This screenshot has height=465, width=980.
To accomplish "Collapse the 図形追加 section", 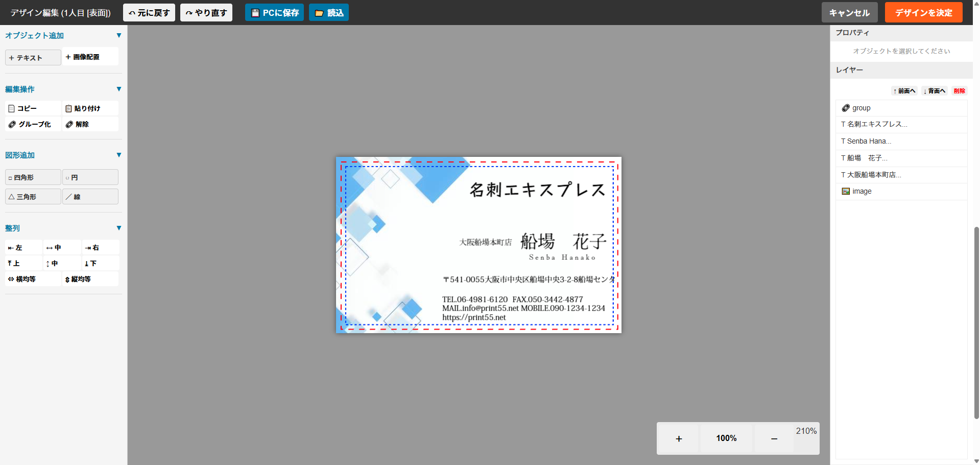I will pyautogui.click(x=119, y=154).
